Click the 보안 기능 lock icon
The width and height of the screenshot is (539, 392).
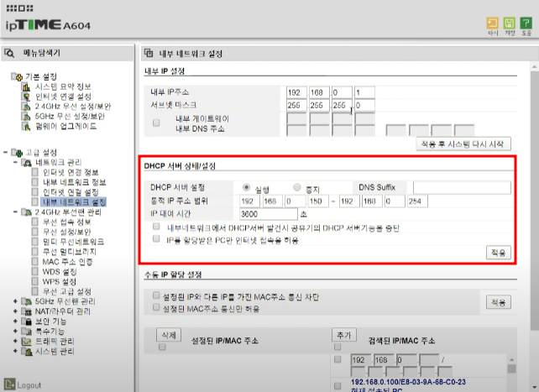(27, 321)
